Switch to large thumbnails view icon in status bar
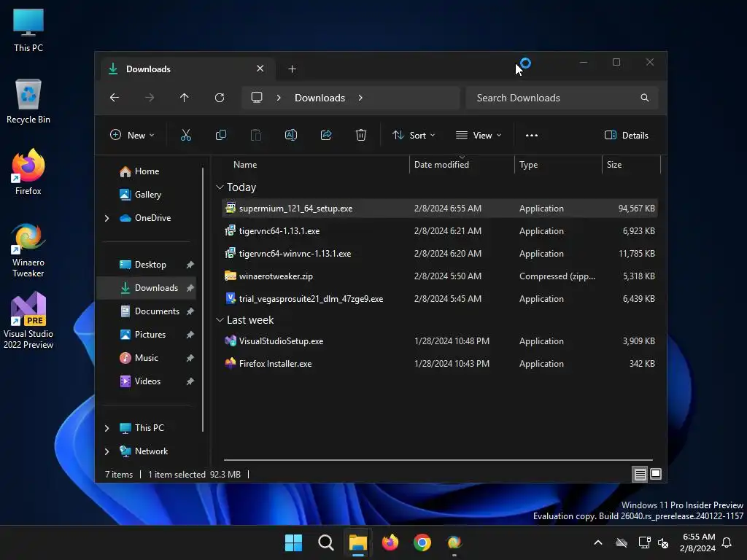The height and width of the screenshot is (560, 747). tap(656, 474)
